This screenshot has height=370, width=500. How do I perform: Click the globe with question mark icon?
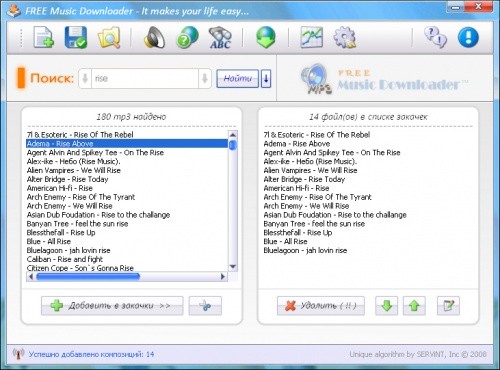click(187, 37)
